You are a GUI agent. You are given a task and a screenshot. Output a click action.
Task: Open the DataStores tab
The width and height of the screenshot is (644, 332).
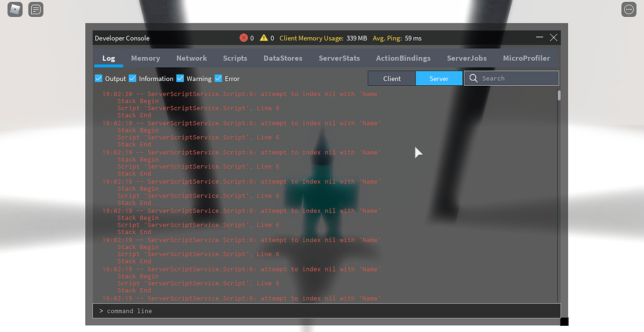pos(282,58)
